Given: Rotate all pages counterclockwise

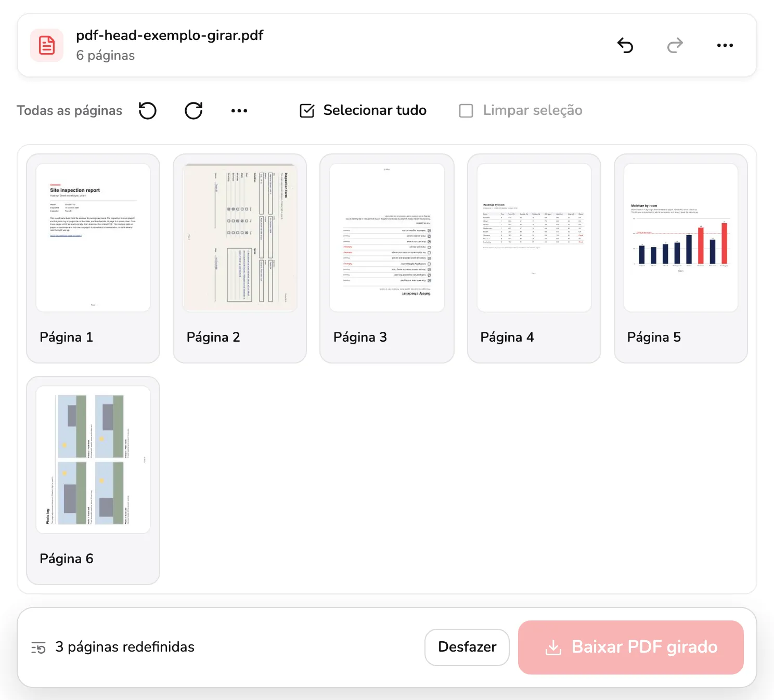Looking at the screenshot, I should pyautogui.click(x=148, y=110).
